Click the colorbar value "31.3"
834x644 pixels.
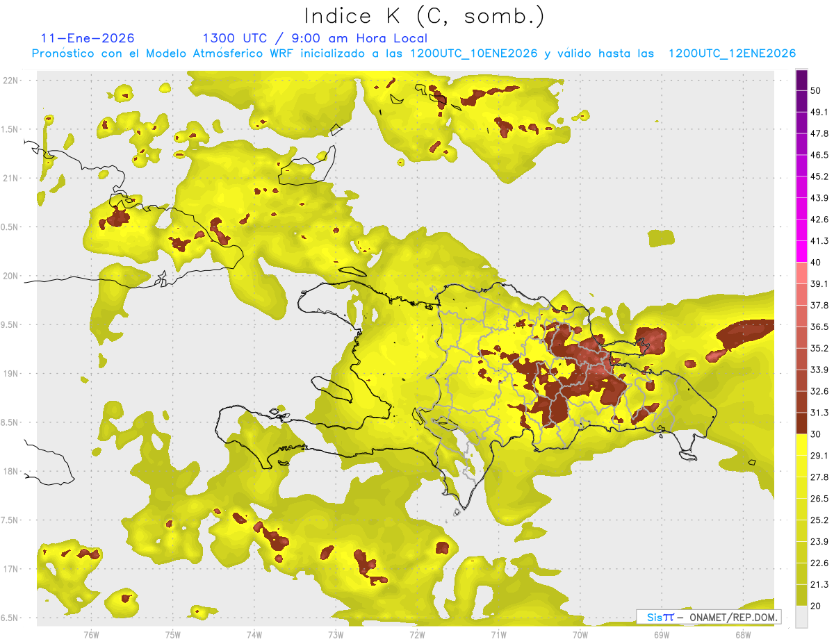(819, 413)
